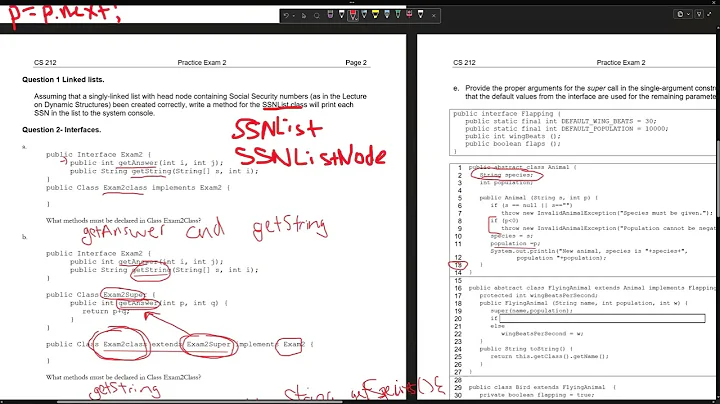Click 'public class Bird extends FlyingAnimal' line
The image size is (720, 404).
coord(542,387)
